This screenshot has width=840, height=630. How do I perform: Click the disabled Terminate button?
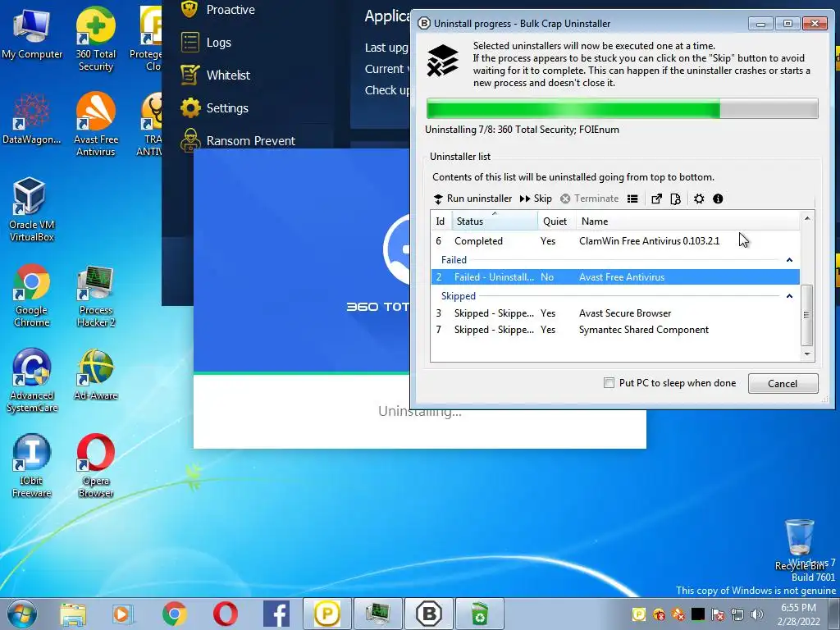tap(589, 199)
